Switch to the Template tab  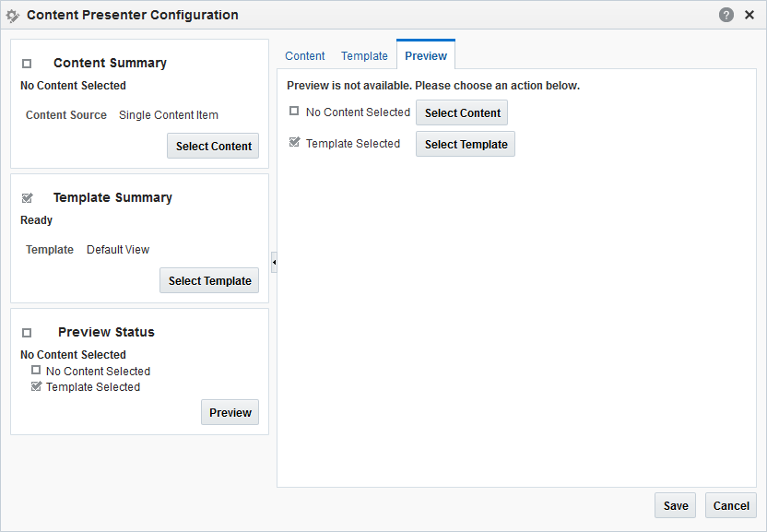[x=364, y=56]
